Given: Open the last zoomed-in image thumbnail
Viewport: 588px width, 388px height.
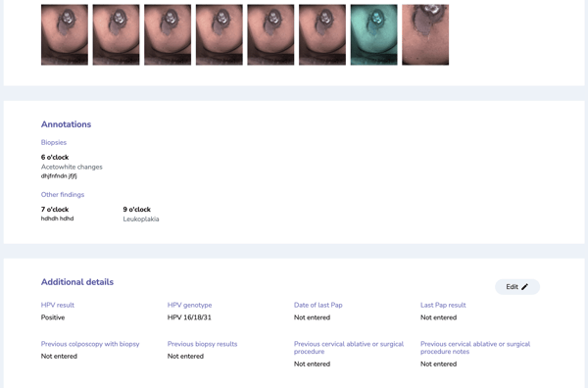Looking at the screenshot, I should (x=425, y=34).
